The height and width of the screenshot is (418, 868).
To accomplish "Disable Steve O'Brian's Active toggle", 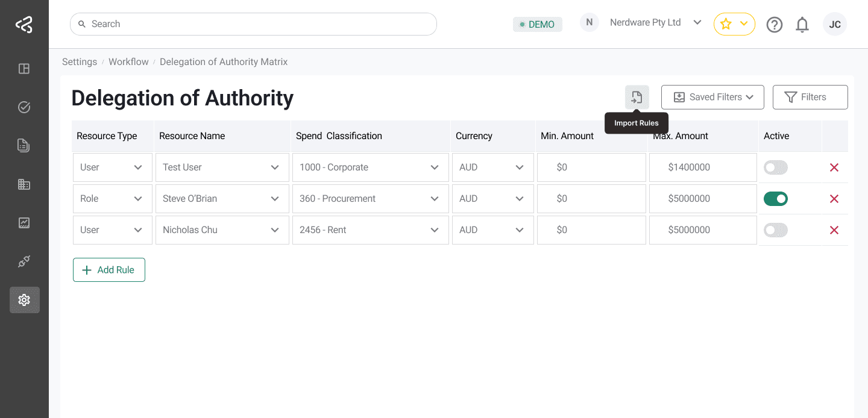I will (x=776, y=198).
